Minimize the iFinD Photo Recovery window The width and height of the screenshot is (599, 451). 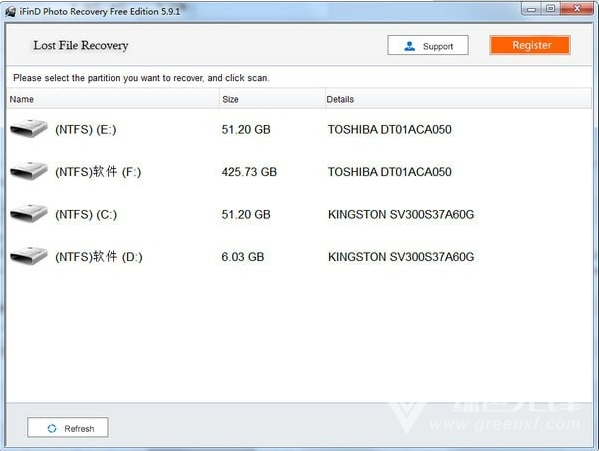point(532,8)
